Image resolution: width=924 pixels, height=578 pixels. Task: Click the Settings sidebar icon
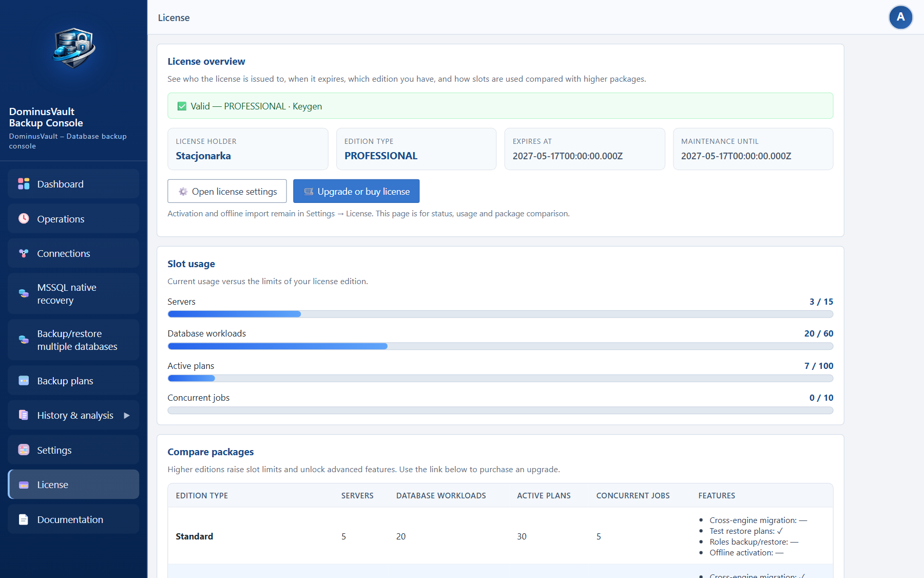point(24,450)
